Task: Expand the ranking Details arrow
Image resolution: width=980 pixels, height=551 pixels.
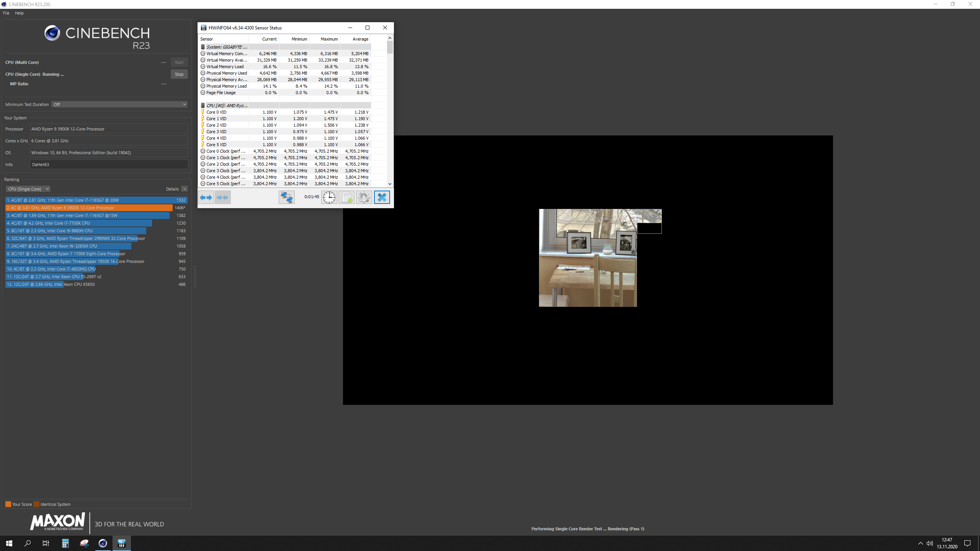Action: 185,189
